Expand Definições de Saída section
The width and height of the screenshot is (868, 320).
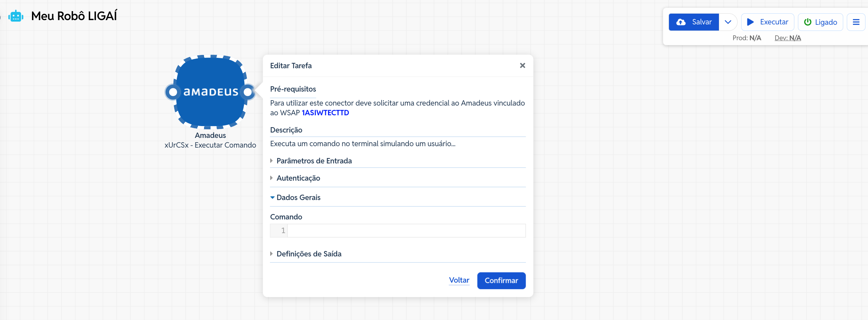398,254
